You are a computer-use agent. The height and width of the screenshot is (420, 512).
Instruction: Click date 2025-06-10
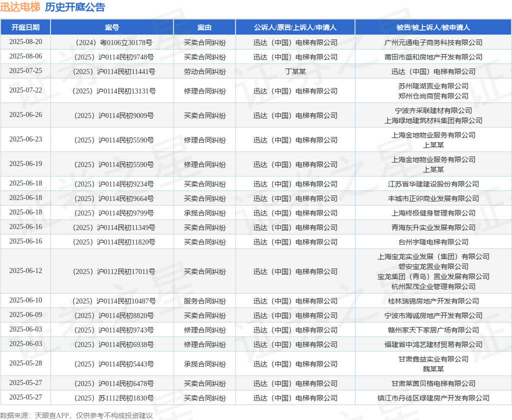25,300
